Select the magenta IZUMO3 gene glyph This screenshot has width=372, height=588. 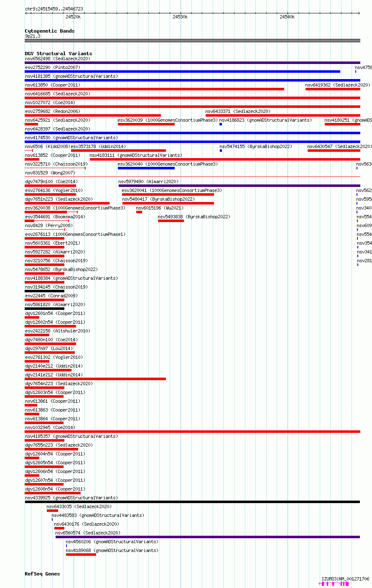click(334, 584)
